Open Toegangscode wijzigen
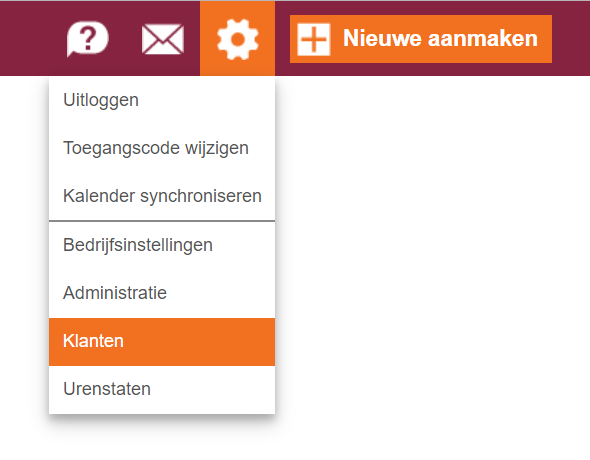This screenshot has height=460, width=590. [162, 148]
